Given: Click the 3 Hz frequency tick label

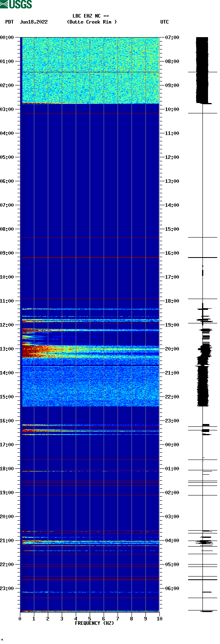Looking at the screenshot, I should tap(62, 619).
